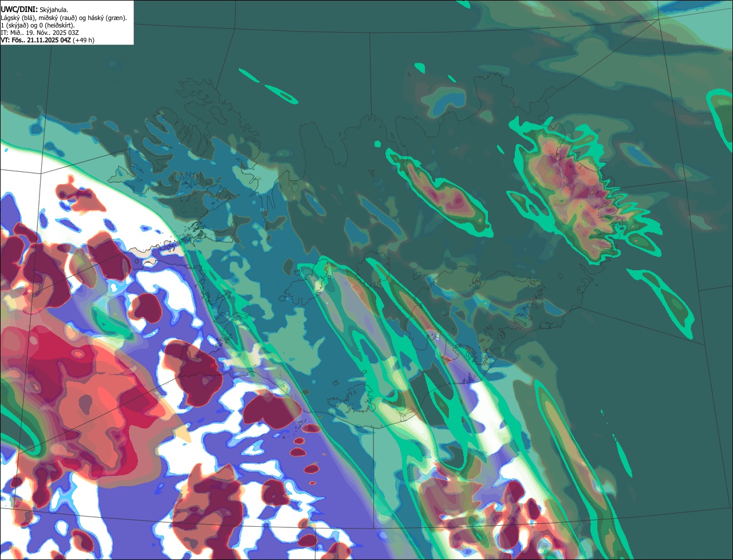Click the "Lágský (blá)" legend text
Image resolution: width=733 pixels, height=560 pixels.
[x=17, y=18]
